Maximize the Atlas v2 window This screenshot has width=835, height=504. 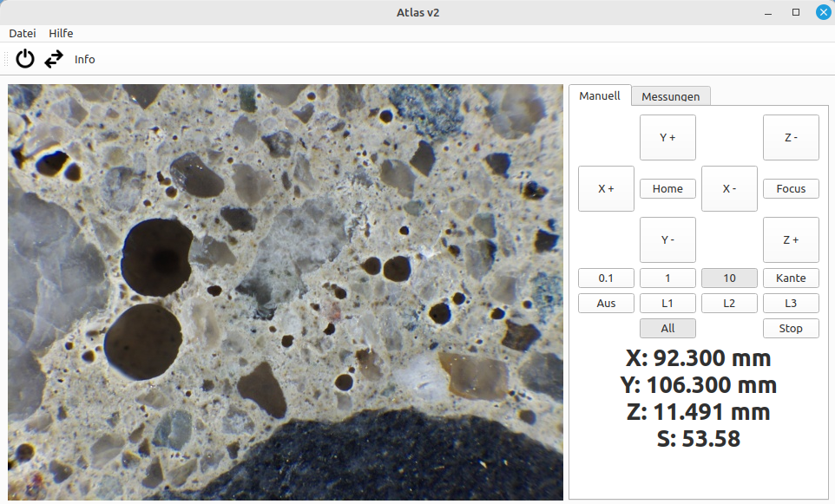(x=796, y=12)
